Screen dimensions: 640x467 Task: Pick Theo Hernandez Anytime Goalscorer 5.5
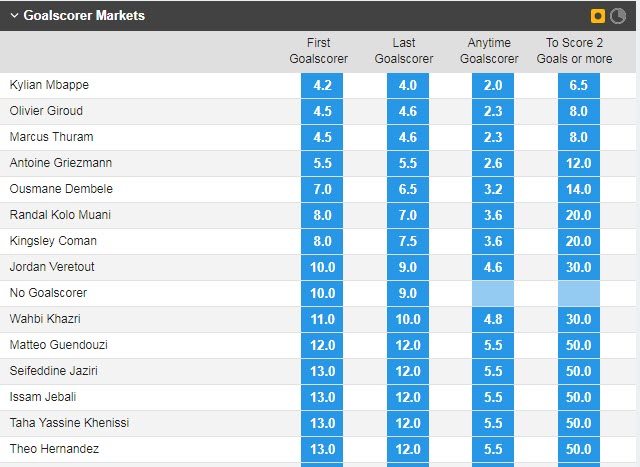(493, 449)
